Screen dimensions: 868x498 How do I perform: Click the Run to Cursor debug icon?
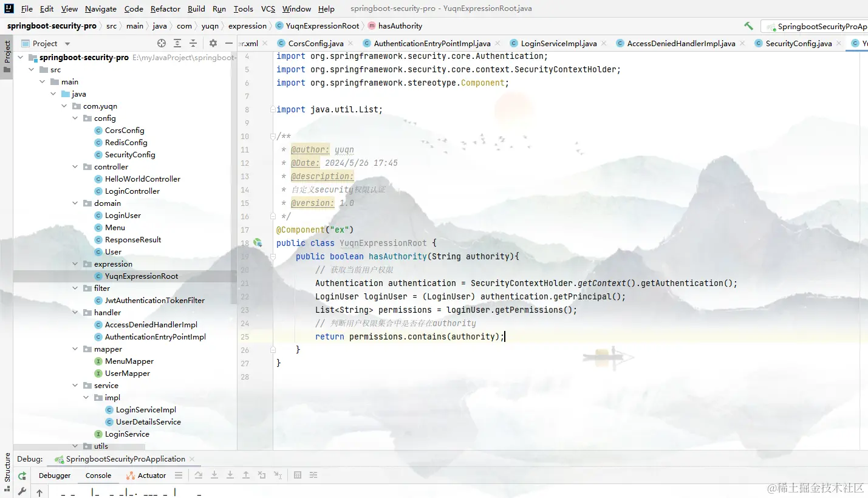click(x=278, y=476)
